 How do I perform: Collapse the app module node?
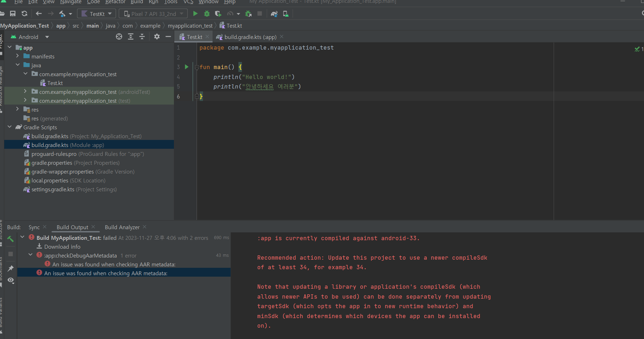tap(10, 47)
